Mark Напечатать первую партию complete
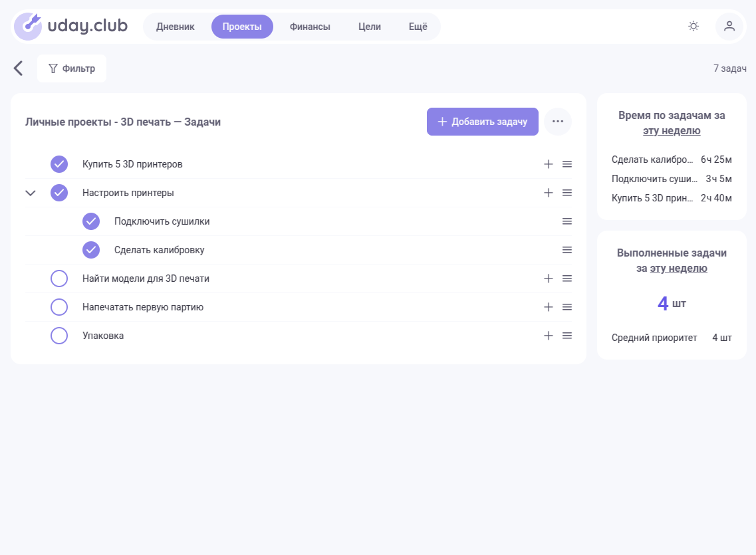Screen dimensions: 756x555 pyautogui.click(x=59, y=307)
